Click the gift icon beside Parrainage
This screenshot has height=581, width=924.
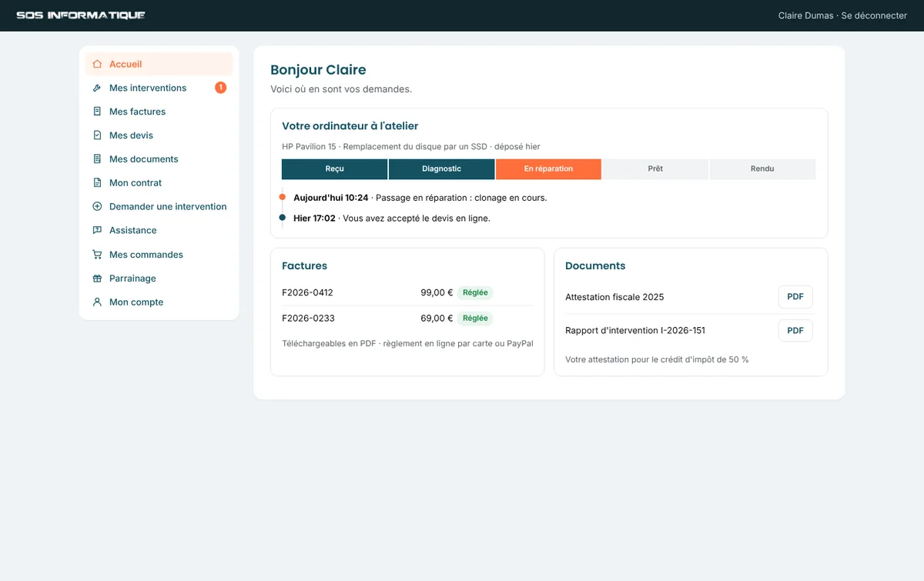coord(97,279)
